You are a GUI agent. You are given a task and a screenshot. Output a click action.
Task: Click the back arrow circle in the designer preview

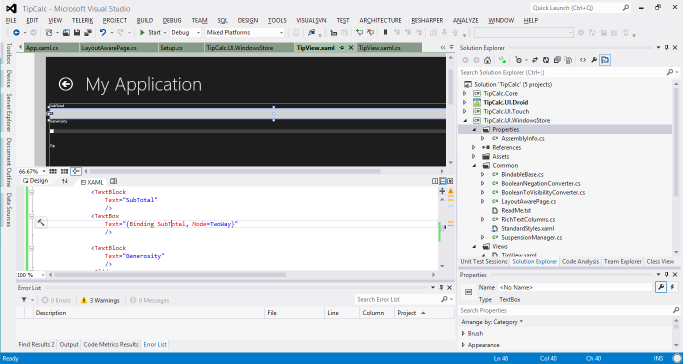point(66,84)
